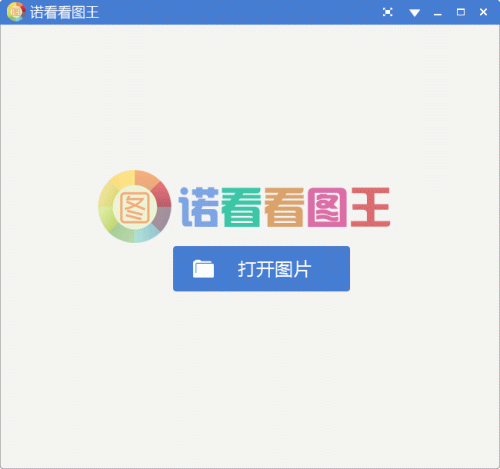The height and width of the screenshot is (469, 500).
Task: Click the folder icon in open button
Action: point(203,269)
